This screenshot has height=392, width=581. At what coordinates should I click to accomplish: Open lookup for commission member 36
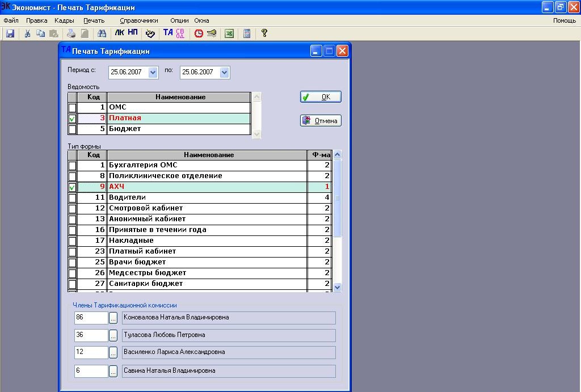[113, 335]
